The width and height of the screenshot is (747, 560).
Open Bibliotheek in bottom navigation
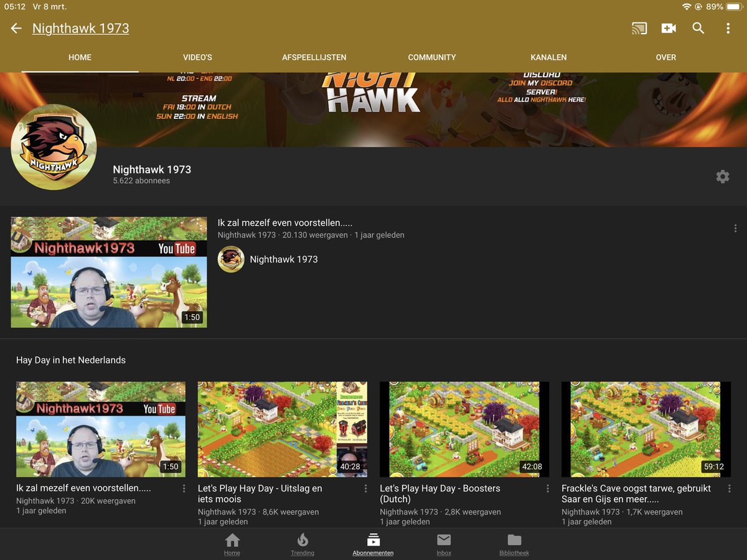point(514,544)
